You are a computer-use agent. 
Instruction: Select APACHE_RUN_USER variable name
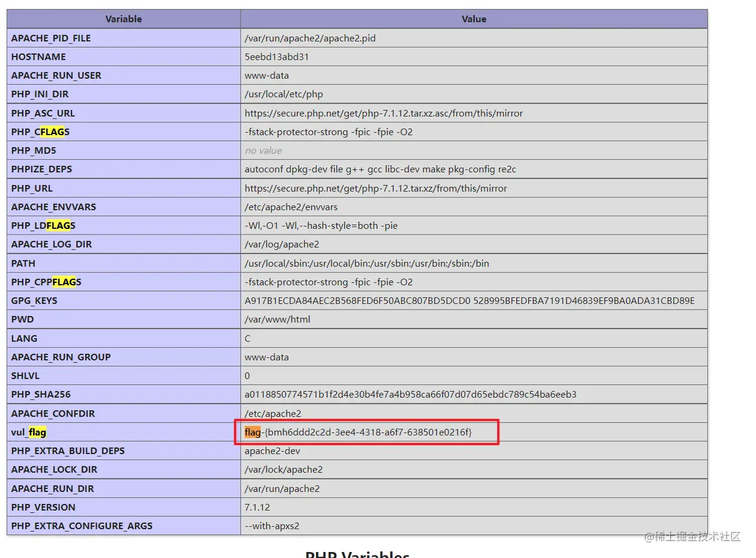pyautogui.click(x=56, y=76)
